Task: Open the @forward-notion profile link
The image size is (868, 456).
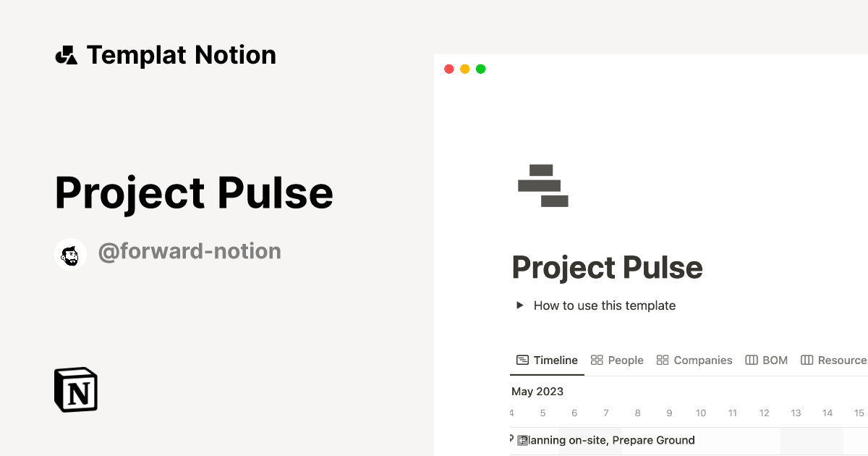Action: pos(190,251)
